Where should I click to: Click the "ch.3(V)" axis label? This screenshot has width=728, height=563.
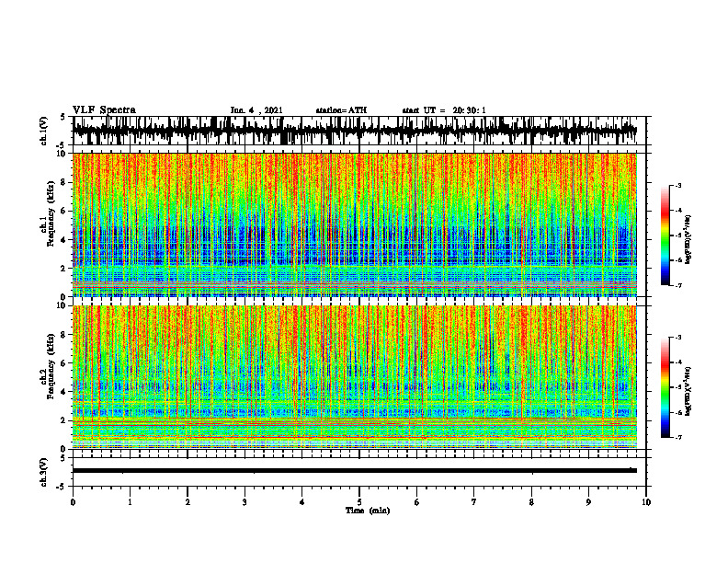(44, 473)
